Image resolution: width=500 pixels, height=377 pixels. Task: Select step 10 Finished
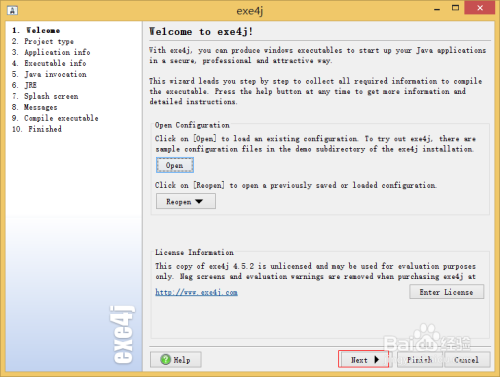coord(37,129)
